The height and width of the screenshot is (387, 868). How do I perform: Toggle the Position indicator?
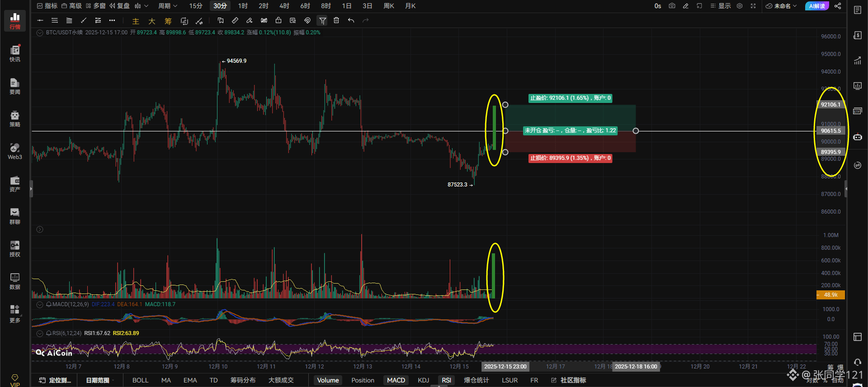363,380
